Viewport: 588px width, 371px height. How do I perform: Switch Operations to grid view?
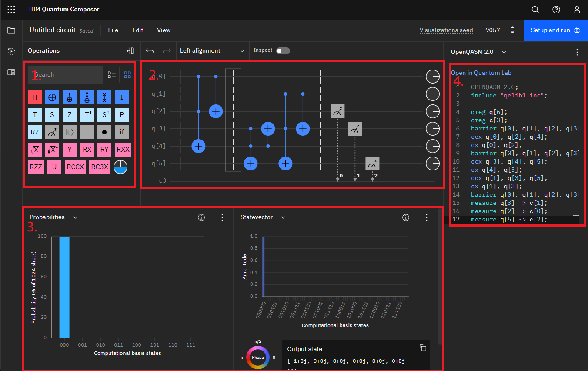(127, 75)
